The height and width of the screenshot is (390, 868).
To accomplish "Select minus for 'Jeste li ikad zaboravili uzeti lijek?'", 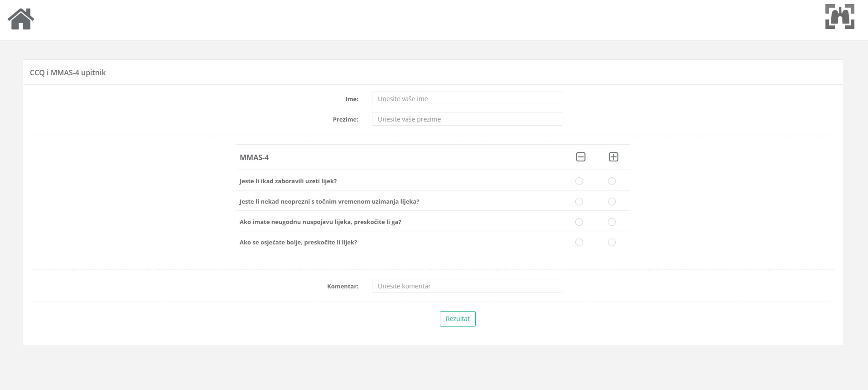I will pos(579,181).
